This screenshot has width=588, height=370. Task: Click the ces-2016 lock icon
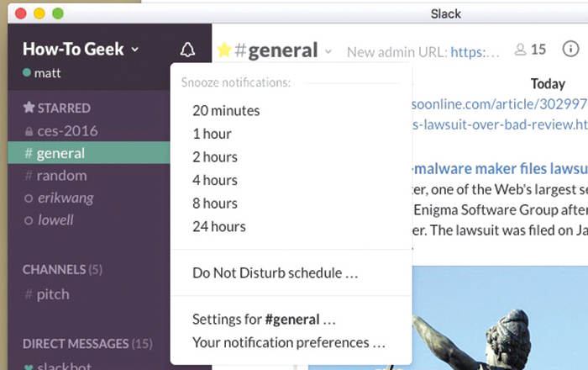29,132
